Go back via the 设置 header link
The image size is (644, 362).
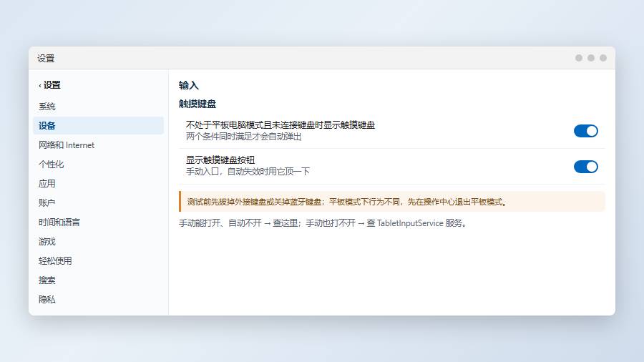pos(49,85)
